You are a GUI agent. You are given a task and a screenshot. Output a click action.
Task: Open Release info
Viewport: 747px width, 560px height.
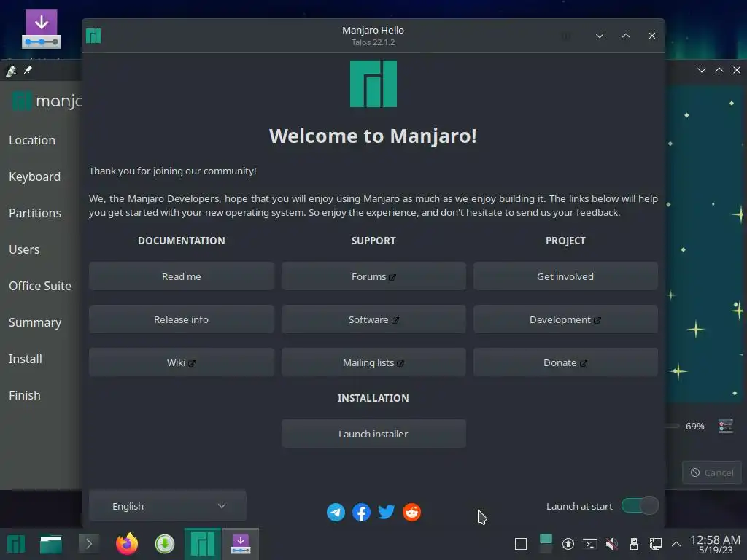[181, 319]
